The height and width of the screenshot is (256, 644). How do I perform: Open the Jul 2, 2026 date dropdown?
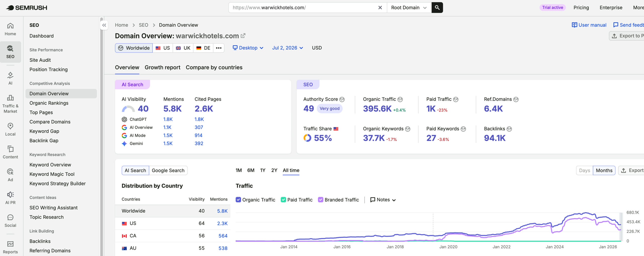tap(288, 48)
